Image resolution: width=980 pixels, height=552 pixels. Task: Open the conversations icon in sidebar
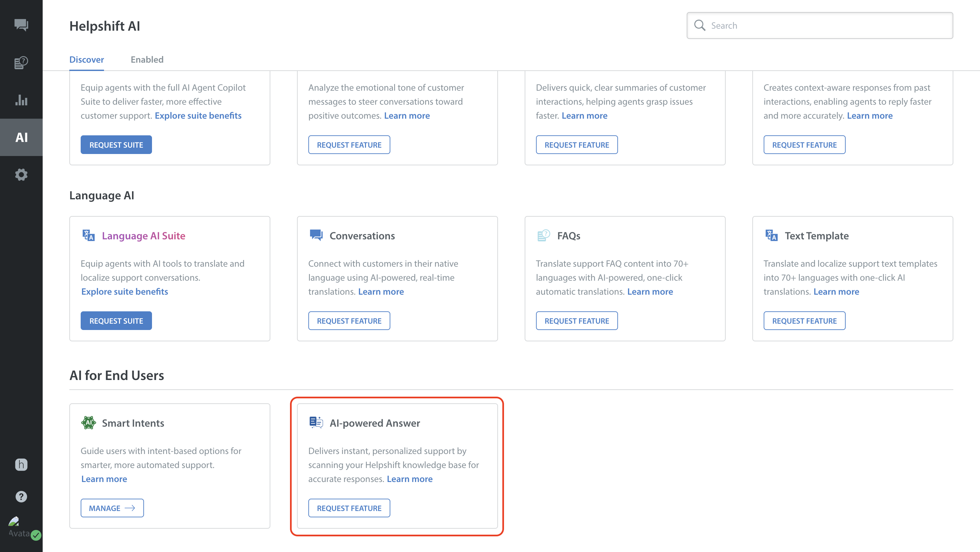point(21,25)
